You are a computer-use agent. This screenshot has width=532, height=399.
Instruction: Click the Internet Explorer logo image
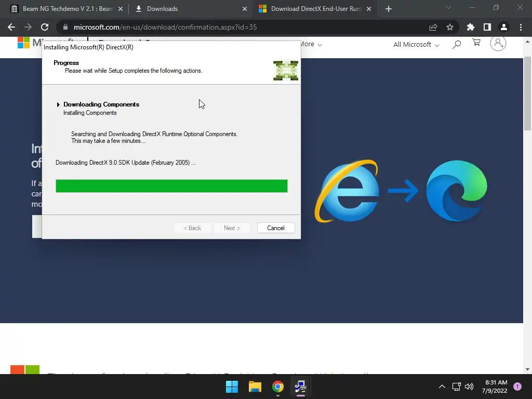click(x=348, y=191)
